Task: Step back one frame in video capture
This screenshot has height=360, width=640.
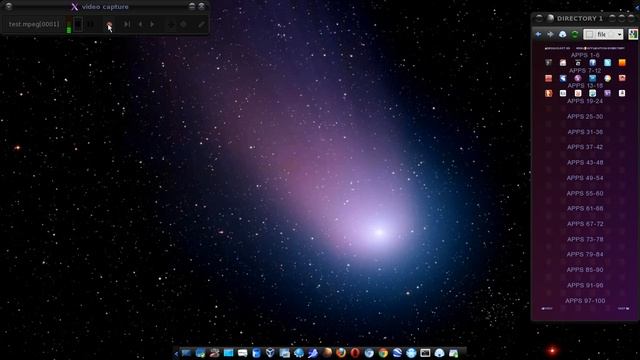Action: point(140,24)
